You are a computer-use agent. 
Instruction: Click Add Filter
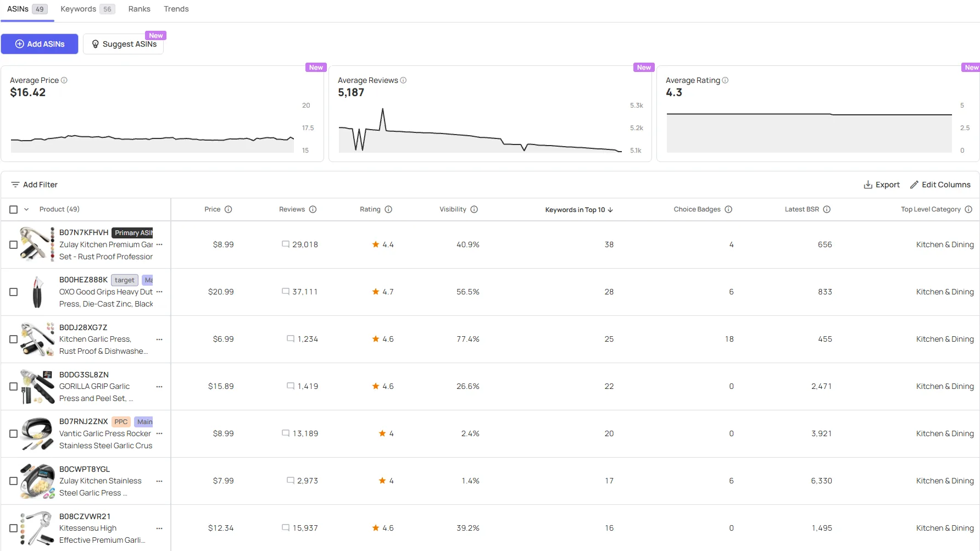pos(35,185)
